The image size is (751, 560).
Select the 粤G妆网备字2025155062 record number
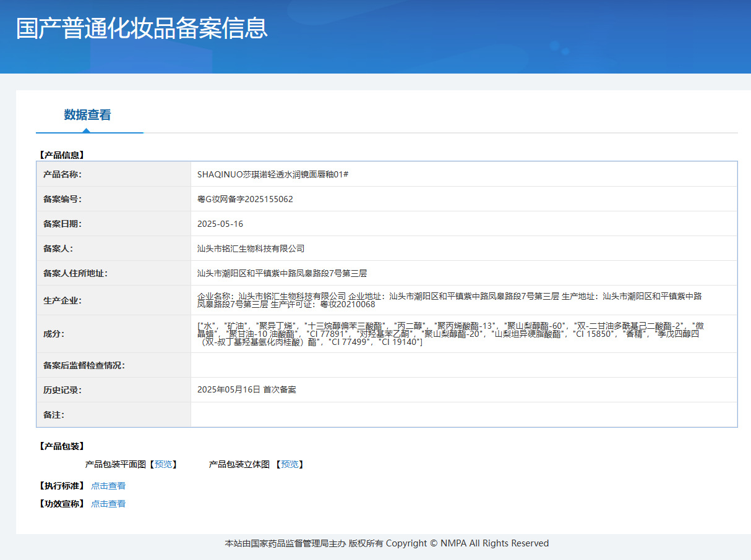pyautogui.click(x=245, y=199)
